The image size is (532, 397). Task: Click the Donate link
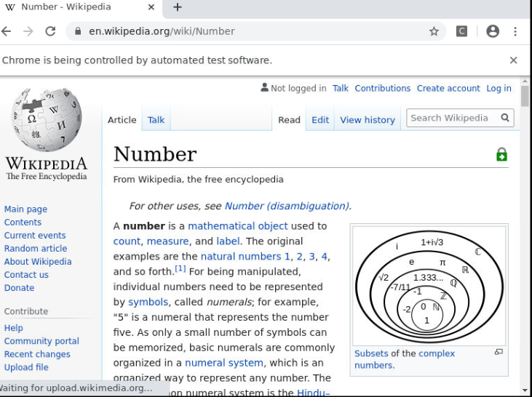coord(19,288)
